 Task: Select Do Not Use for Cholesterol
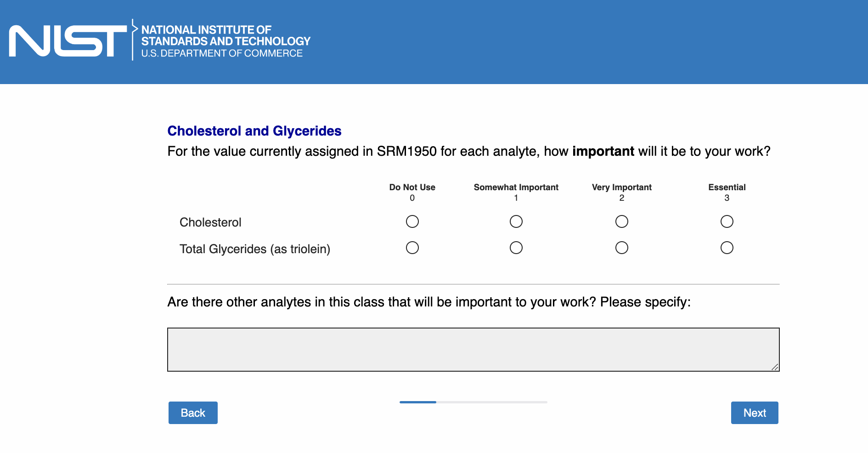[412, 221]
